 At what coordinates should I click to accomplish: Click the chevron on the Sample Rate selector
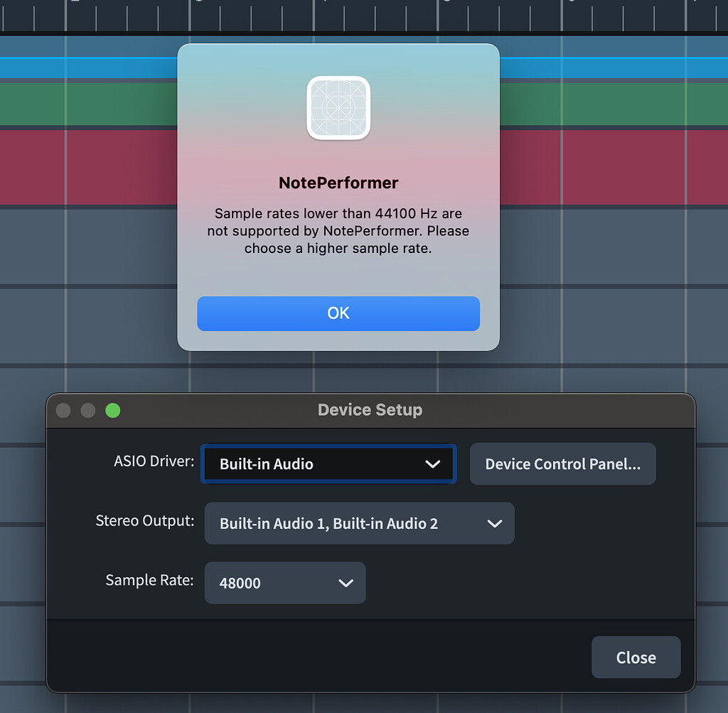pyautogui.click(x=346, y=583)
